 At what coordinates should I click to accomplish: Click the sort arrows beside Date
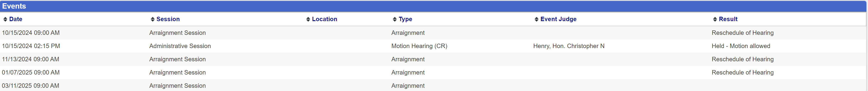coord(5,19)
